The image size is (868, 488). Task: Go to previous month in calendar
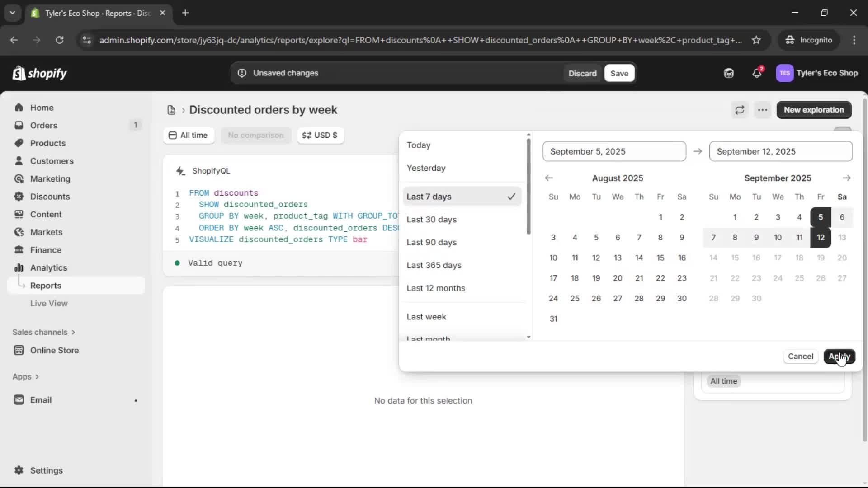(549, 178)
